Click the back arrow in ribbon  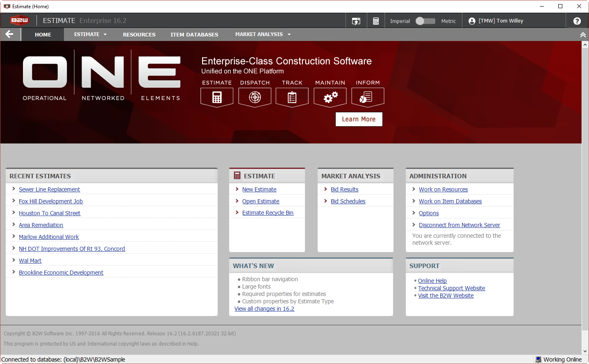pos(9,34)
